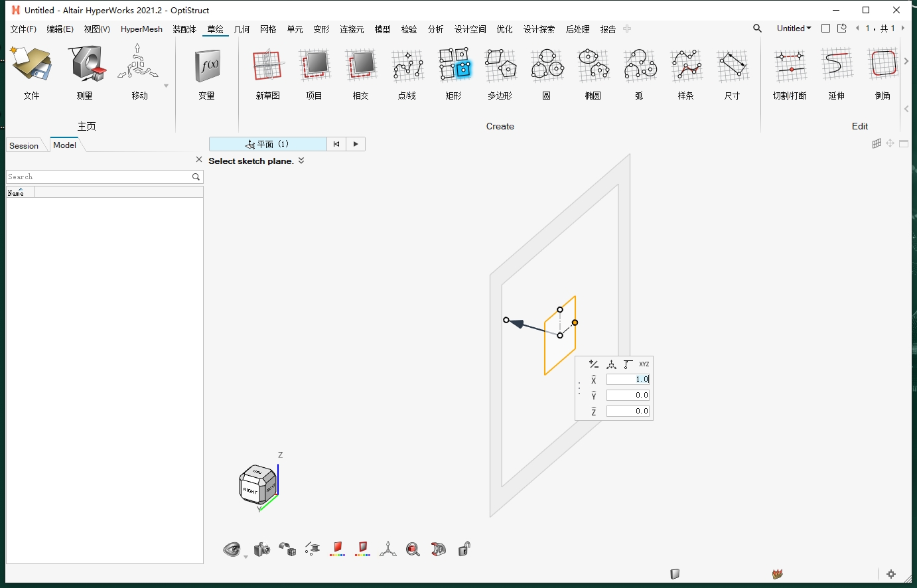
Task: Open the 移动 tool group dropdown arrow
Action: pos(166,86)
